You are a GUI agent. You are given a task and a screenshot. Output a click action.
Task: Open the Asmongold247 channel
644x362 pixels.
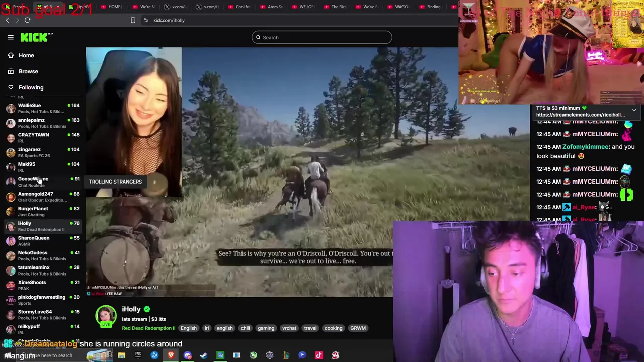(x=43, y=197)
